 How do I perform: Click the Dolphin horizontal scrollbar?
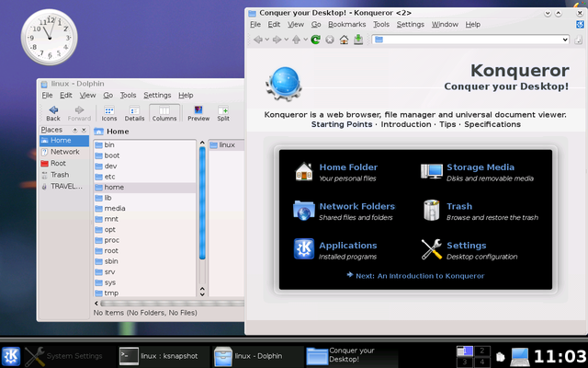click(172, 303)
